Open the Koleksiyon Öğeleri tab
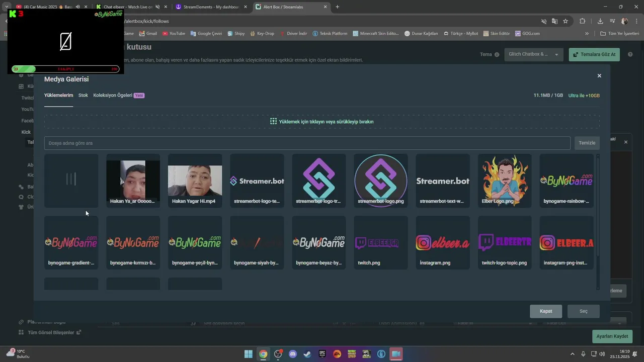 [119, 95]
